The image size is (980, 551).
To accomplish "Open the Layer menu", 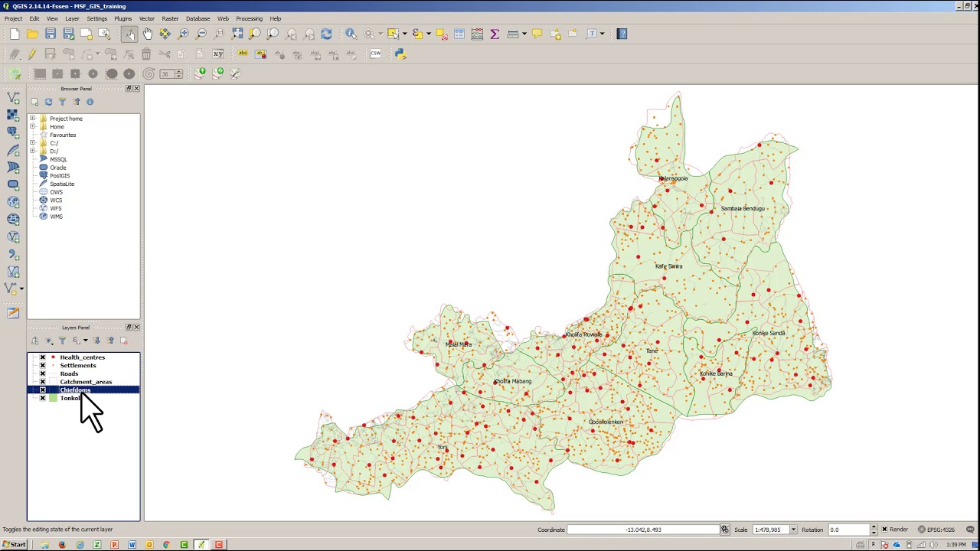I will pyautogui.click(x=72, y=18).
